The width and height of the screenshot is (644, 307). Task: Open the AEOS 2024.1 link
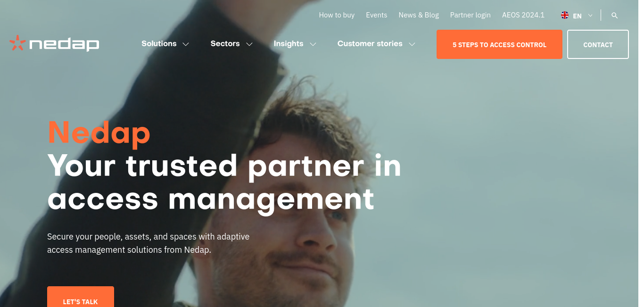pos(523,15)
